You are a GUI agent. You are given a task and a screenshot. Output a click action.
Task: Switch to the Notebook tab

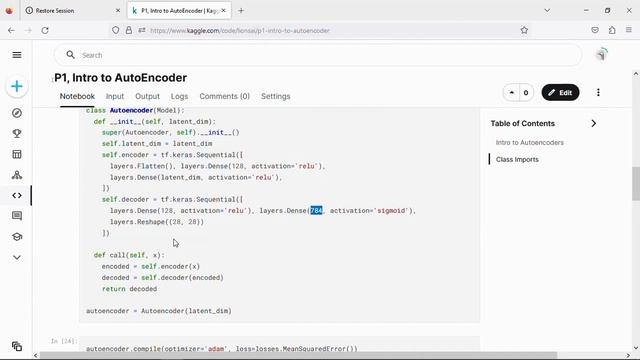coord(77,96)
